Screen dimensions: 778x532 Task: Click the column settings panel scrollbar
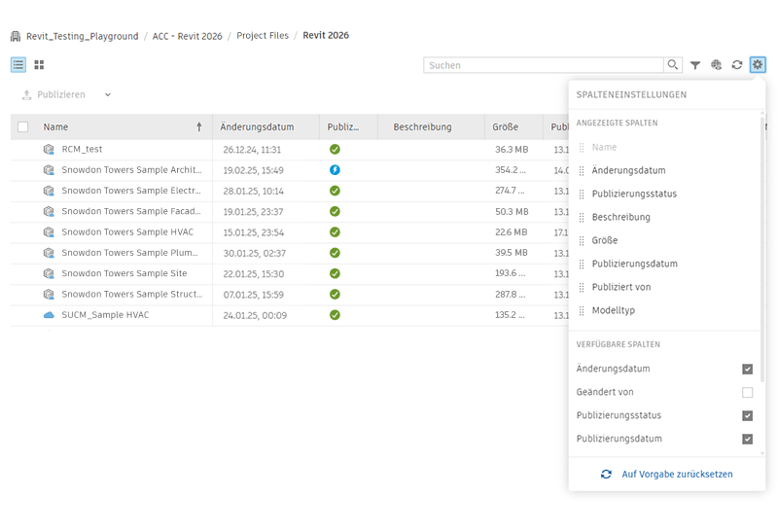762,248
